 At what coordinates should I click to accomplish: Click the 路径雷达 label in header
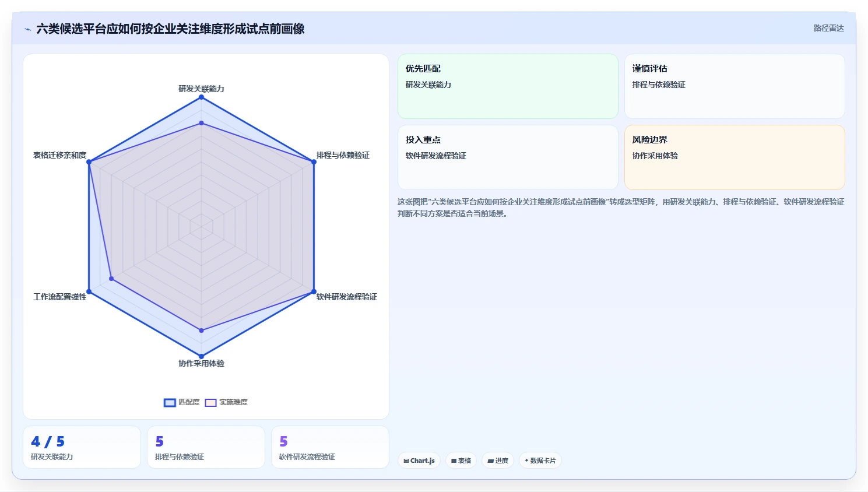point(828,28)
